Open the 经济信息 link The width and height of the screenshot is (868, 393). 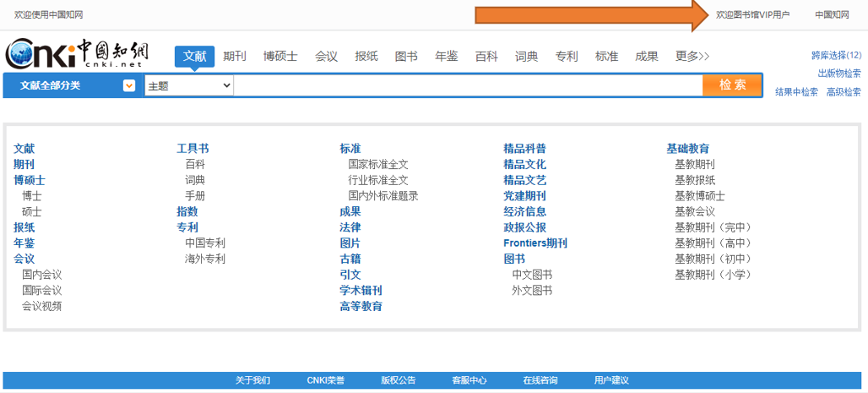pyautogui.click(x=524, y=212)
